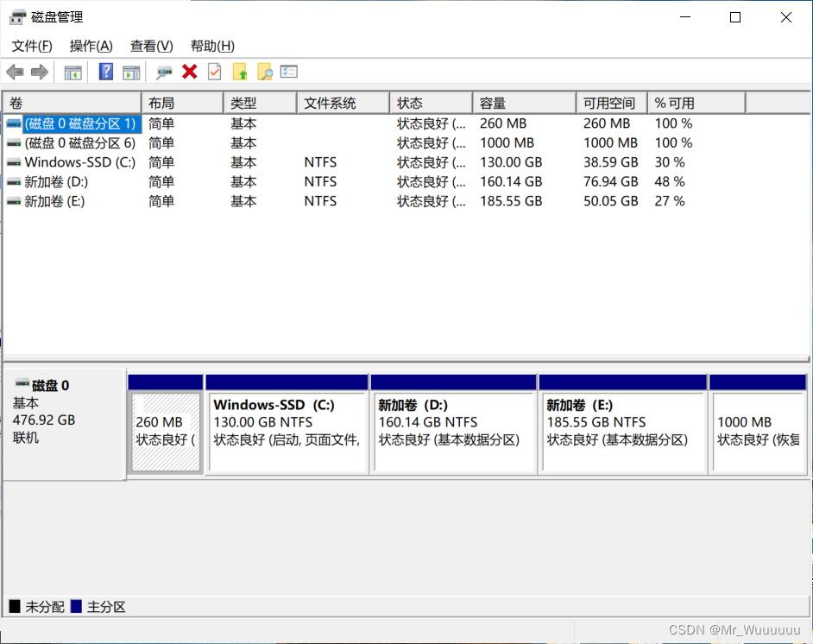The image size is (813, 644).
Task: Click the folder with green arrow icon
Action: (x=240, y=72)
